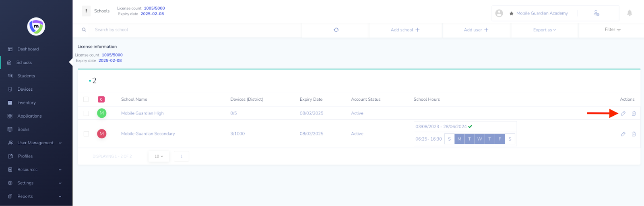Click the switch-user icon in header
This screenshot has width=644, height=206.
click(597, 13)
